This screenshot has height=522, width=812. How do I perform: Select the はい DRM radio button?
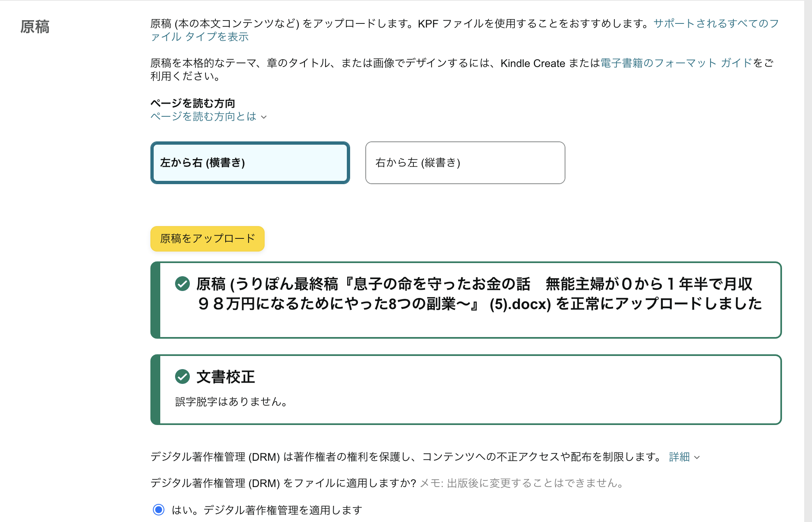point(159,510)
